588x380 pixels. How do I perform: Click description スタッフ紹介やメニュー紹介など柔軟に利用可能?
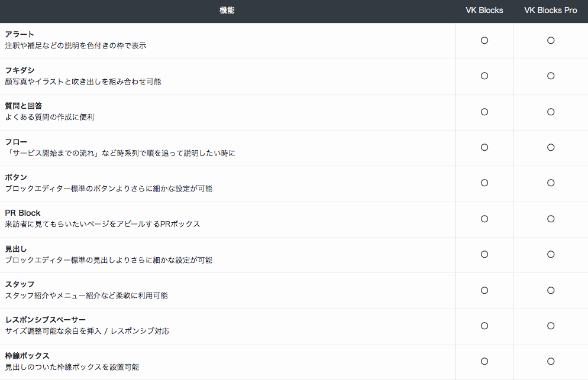(86, 295)
